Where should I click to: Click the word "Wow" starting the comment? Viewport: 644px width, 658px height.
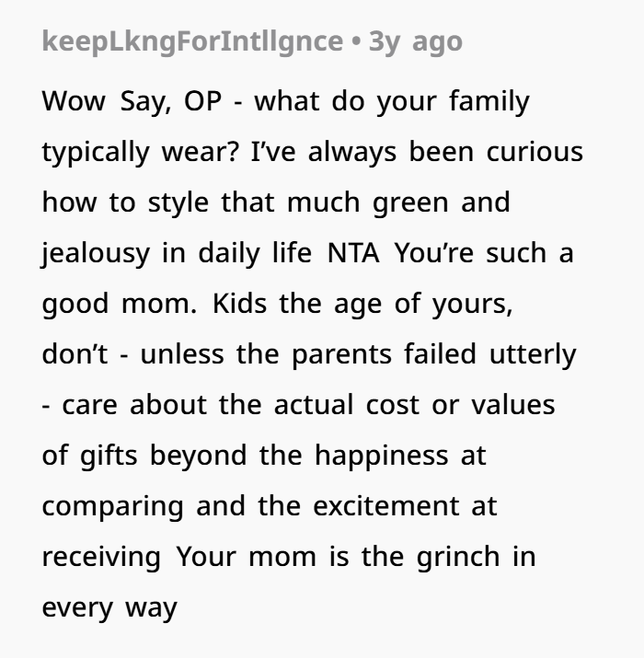click(x=75, y=100)
